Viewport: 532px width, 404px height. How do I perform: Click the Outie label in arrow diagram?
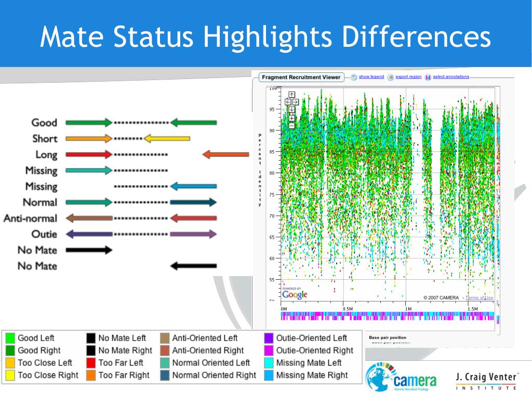tap(44, 234)
